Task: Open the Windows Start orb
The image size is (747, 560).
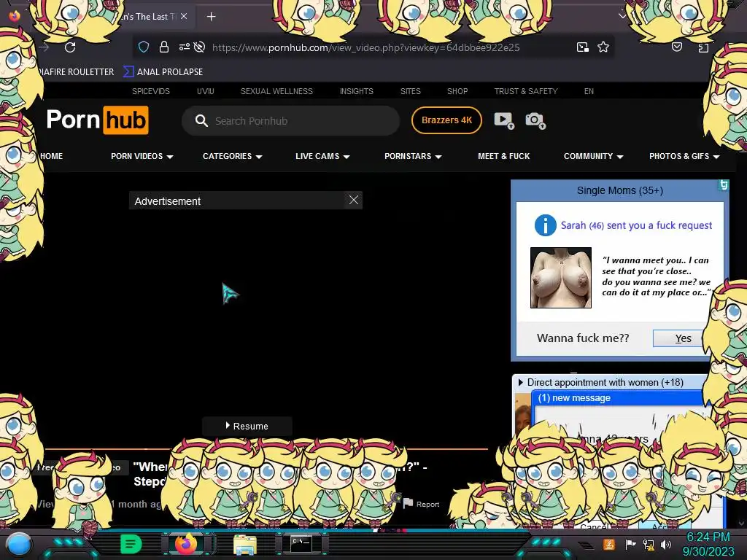Action: (20, 544)
